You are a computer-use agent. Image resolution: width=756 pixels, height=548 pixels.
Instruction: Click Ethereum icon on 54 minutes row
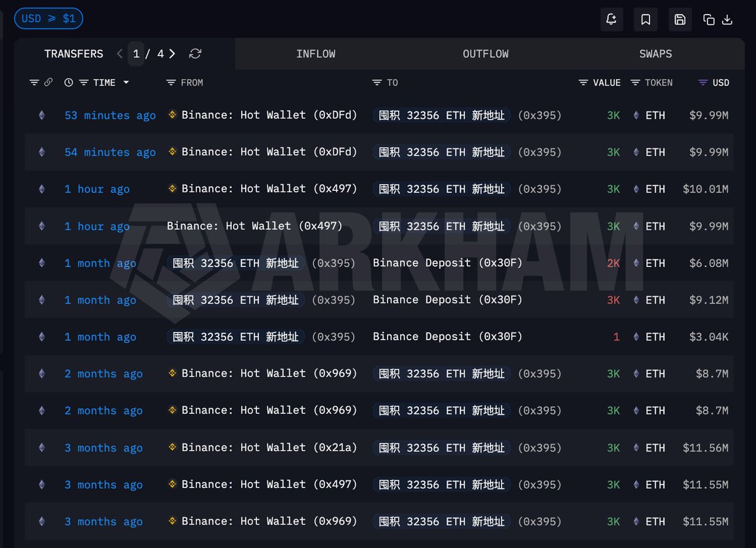pos(42,152)
